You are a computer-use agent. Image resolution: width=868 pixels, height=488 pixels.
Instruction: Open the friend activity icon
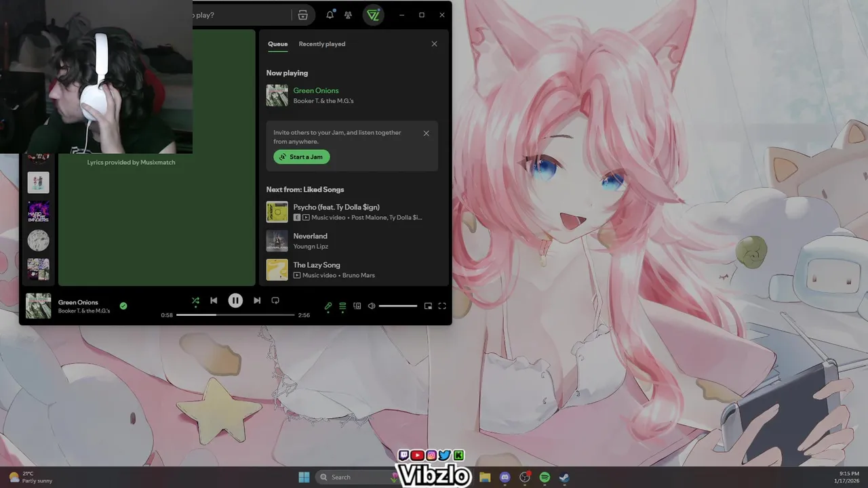pos(348,15)
